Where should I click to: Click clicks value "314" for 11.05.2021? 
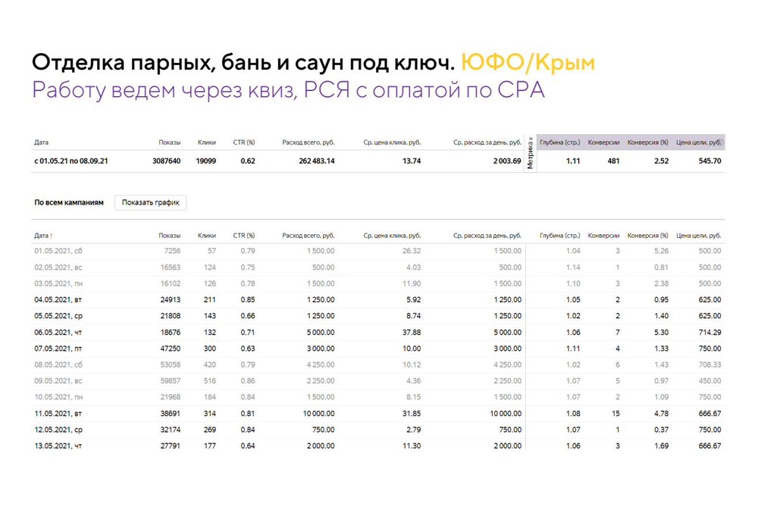click(210, 414)
